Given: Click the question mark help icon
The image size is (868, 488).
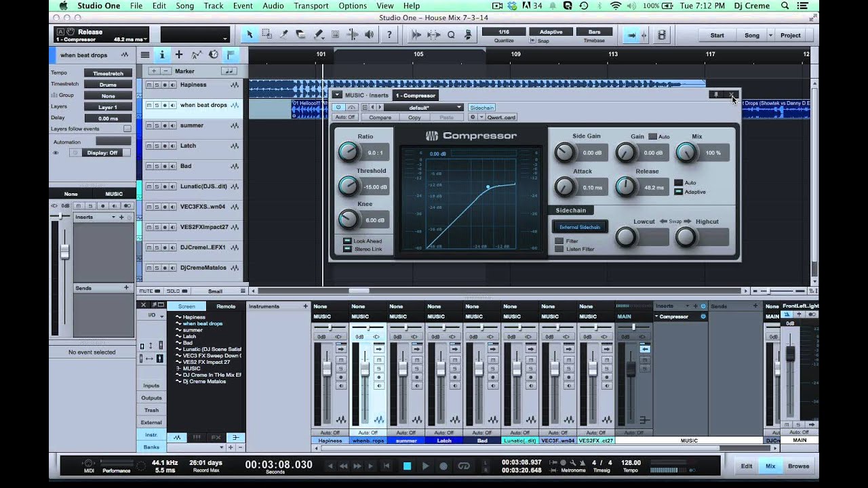Looking at the screenshot, I should coord(389,35).
